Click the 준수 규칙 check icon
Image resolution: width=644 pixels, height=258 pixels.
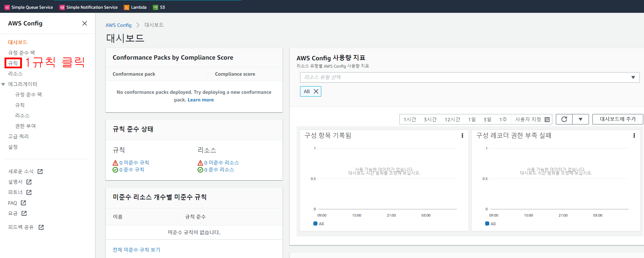[x=115, y=170]
